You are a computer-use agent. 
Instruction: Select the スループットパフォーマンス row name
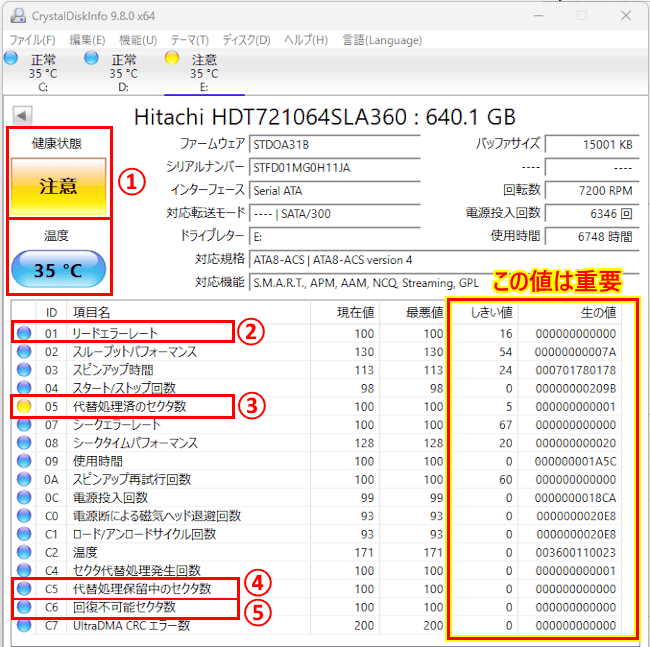(x=135, y=351)
